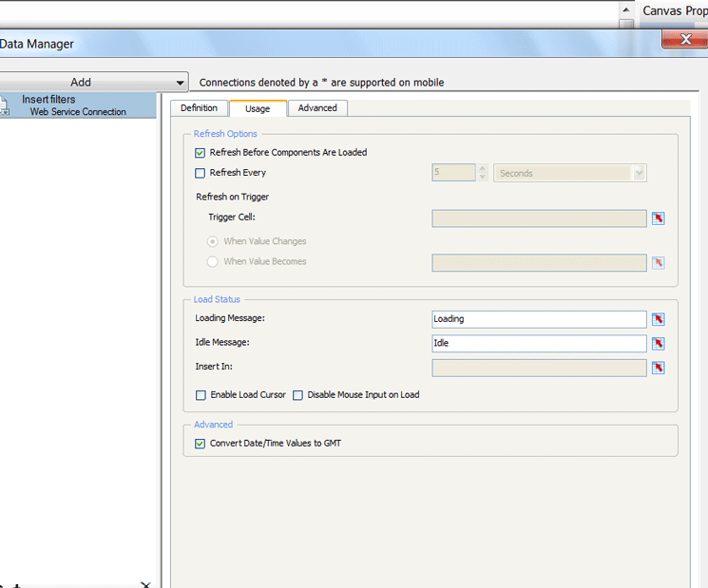Screen dimensions: 708x588
Task: Toggle Convert Date/Time Values to GMT
Action: click(200, 444)
